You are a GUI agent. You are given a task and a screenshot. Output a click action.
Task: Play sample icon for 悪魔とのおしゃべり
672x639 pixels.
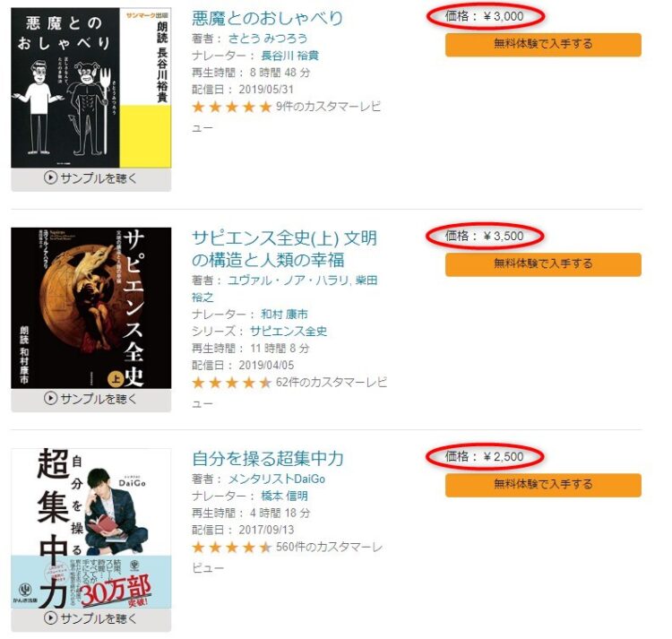click(50, 177)
